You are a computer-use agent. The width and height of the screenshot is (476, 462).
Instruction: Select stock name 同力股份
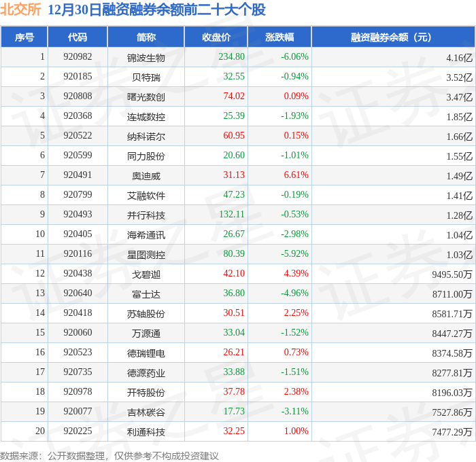pyautogui.click(x=146, y=156)
